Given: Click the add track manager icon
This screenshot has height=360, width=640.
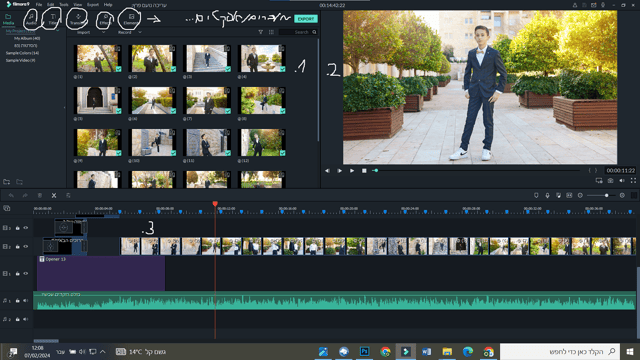Looking at the screenshot, I should click(x=7, y=208).
